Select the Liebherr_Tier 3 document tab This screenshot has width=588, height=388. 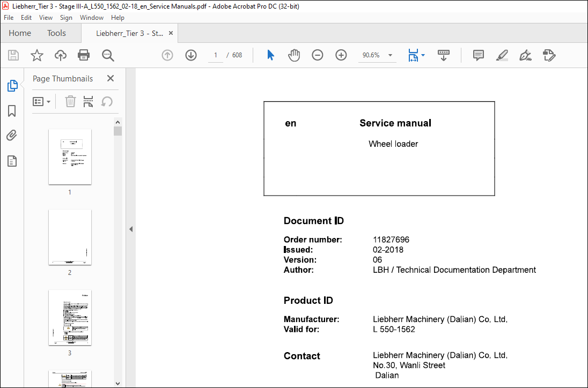[129, 33]
